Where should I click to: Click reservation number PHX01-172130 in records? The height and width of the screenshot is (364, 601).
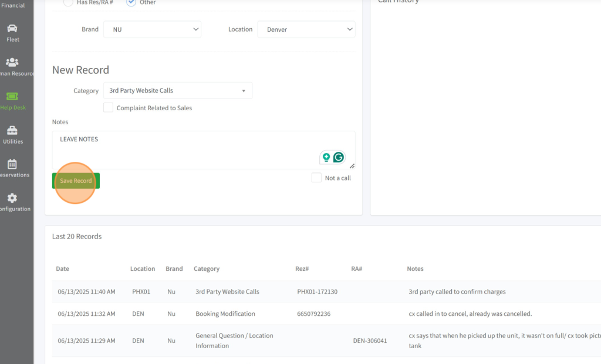click(x=317, y=292)
